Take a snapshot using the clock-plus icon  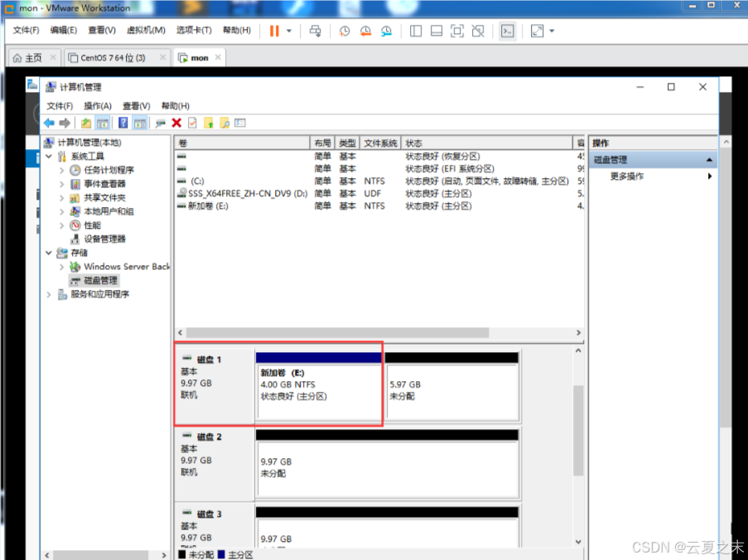(x=344, y=31)
